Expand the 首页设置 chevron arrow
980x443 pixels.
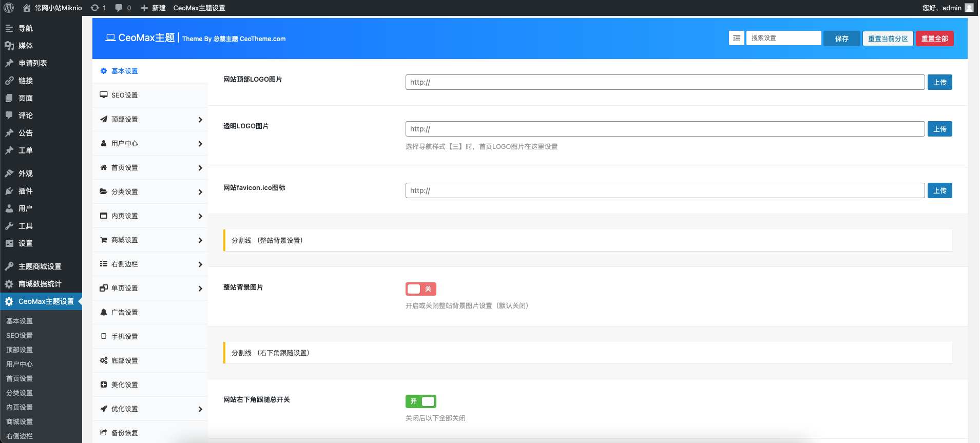coord(200,168)
